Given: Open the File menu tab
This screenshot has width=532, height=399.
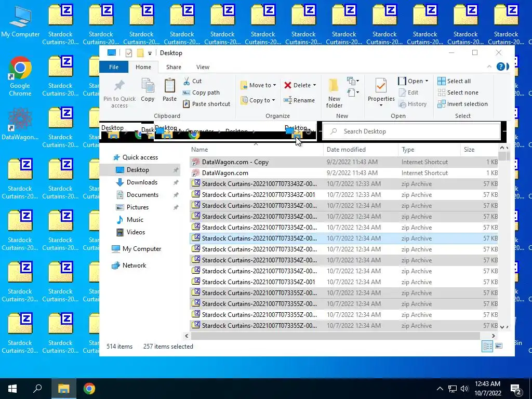Looking at the screenshot, I should click(x=114, y=67).
